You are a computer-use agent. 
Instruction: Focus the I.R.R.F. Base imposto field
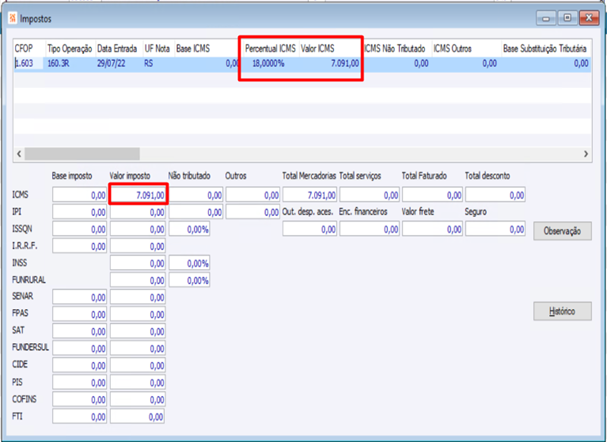79,246
